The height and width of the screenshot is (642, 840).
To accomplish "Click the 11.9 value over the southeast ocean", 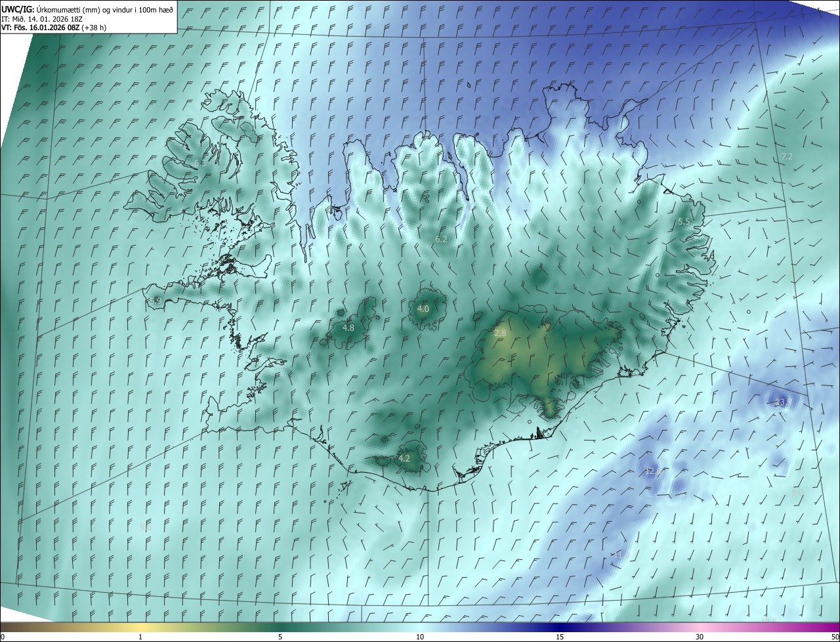I will (621, 555).
